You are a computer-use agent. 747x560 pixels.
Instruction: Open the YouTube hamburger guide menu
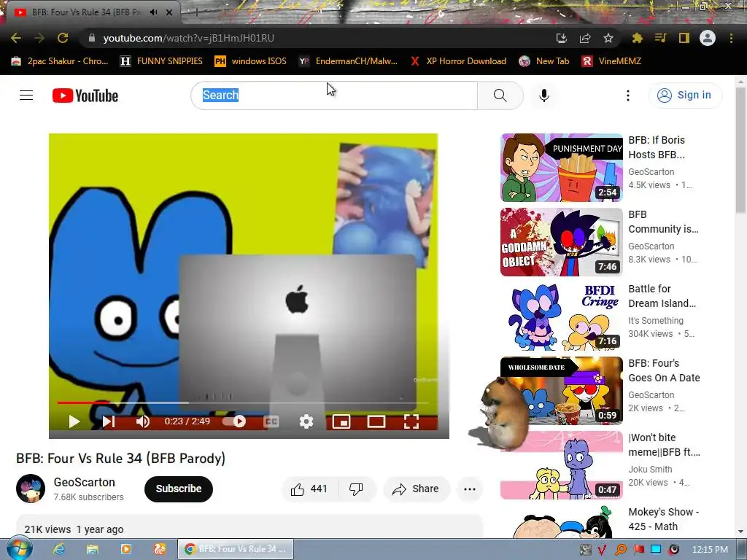pyautogui.click(x=26, y=96)
